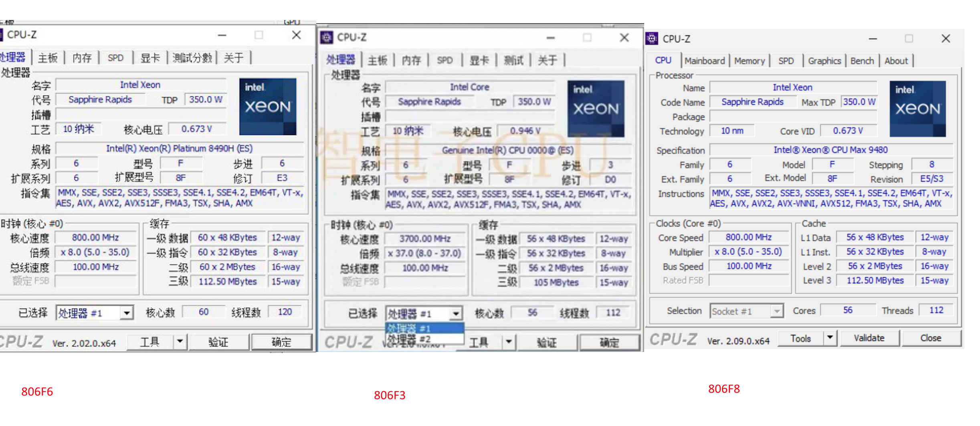The image size is (980, 426).
Task: Show the About tab
Action: (896, 61)
